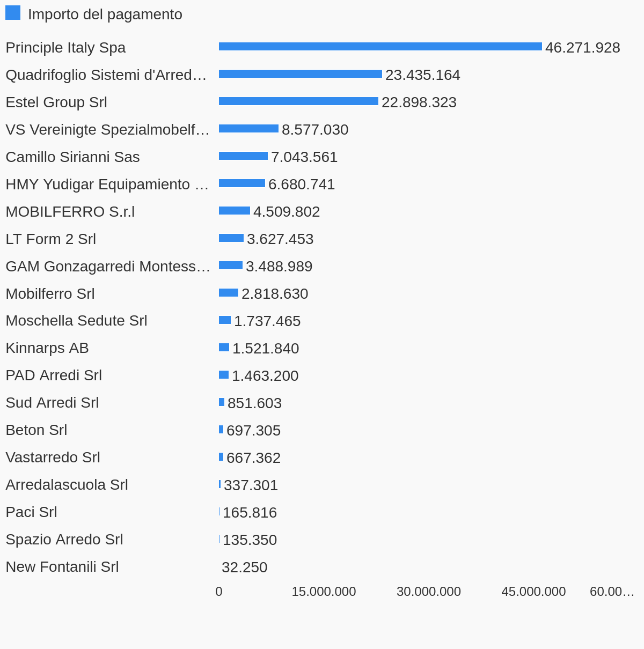The width and height of the screenshot is (644, 649).
Task: Click the value 165.816
Action: pyautogui.click(x=250, y=513)
